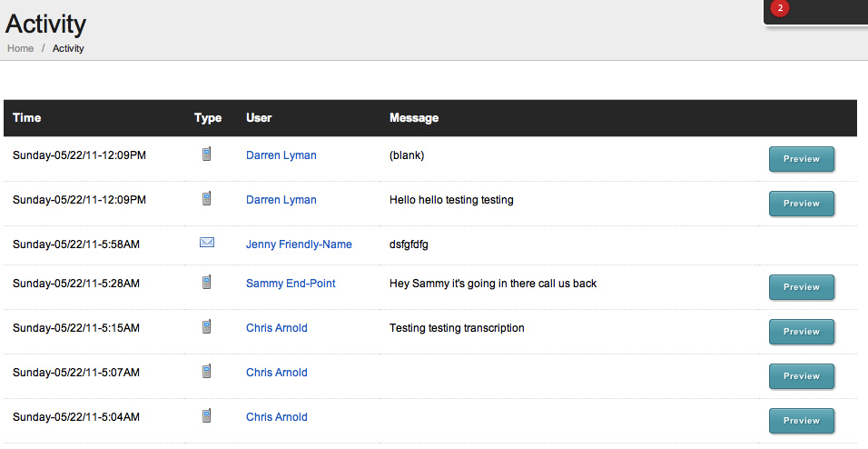
Task: Open Jenny Friendly-Name user link
Action: (299, 244)
